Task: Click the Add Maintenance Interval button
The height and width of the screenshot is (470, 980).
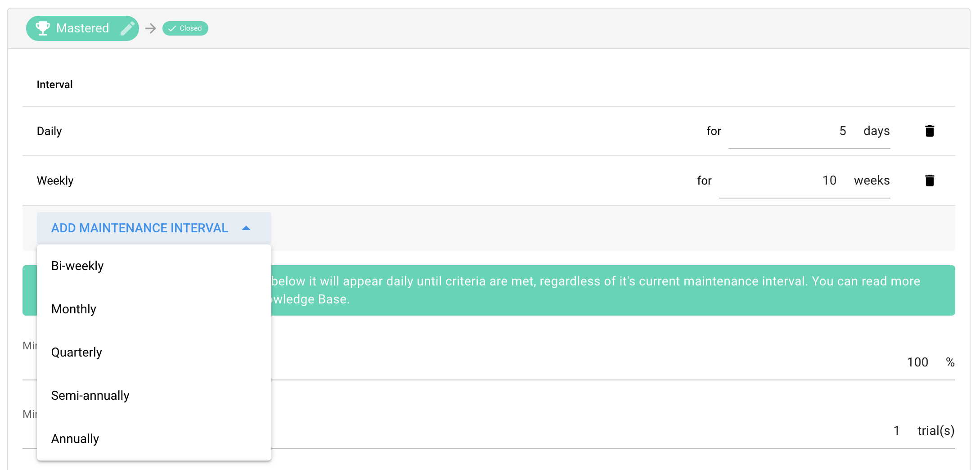Action: (139, 228)
